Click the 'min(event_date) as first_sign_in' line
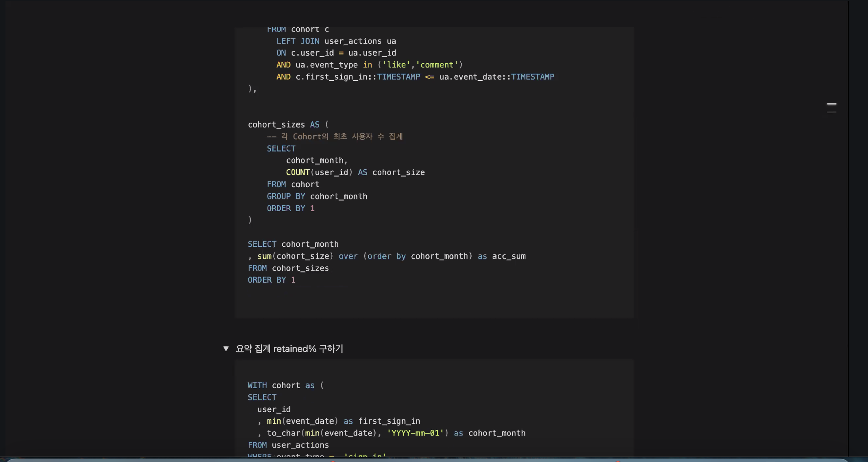 (339, 421)
